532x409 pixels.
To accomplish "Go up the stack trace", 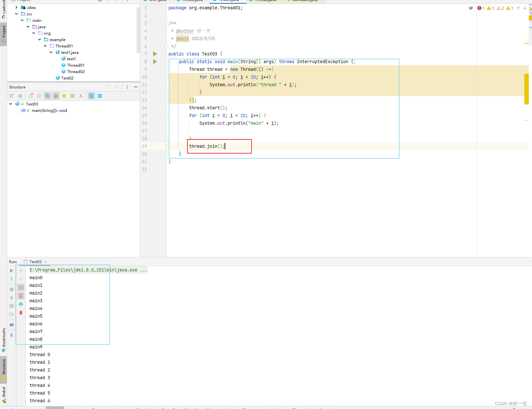I will (21, 271).
